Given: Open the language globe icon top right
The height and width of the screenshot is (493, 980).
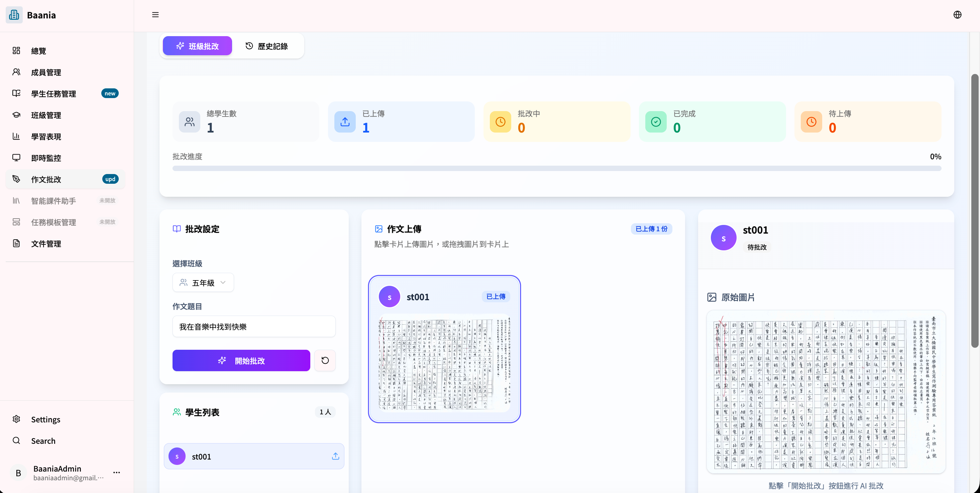Looking at the screenshot, I should (958, 15).
